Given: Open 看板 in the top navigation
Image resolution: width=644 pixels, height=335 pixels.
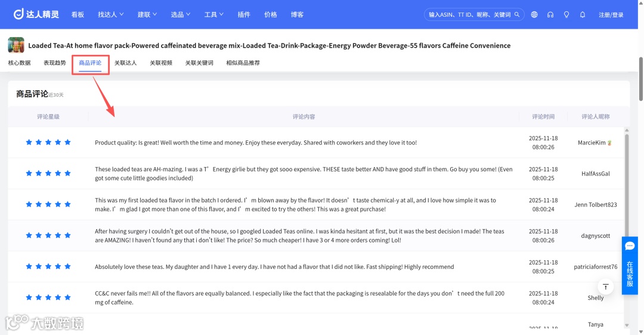Looking at the screenshot, I should pos(78,14).
